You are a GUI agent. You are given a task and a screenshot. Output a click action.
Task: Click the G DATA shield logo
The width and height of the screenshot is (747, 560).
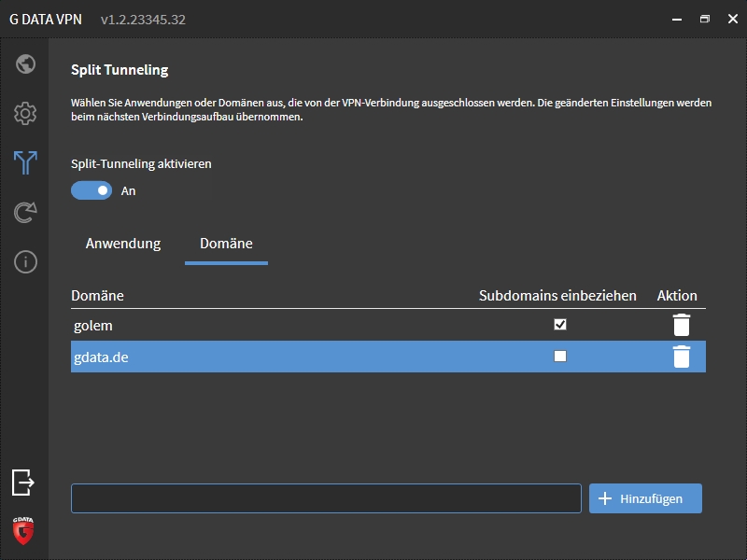click(x=22, y=530)
